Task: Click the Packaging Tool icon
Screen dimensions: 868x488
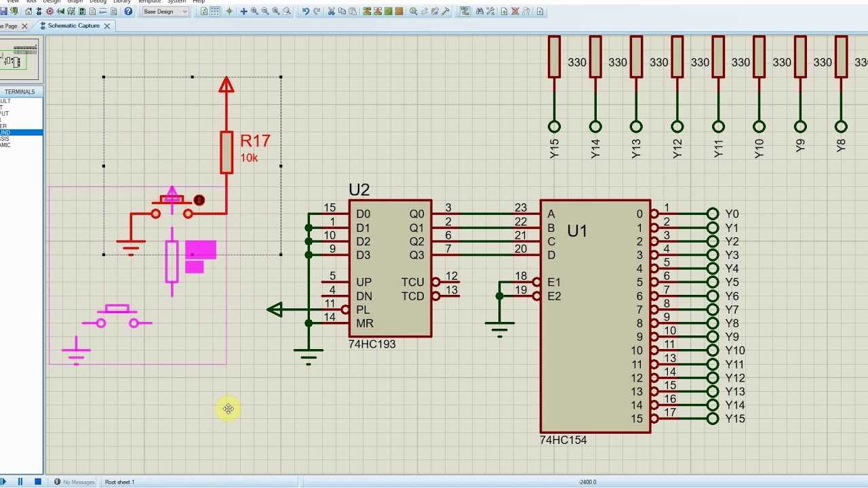Action: tap(435, 12)
